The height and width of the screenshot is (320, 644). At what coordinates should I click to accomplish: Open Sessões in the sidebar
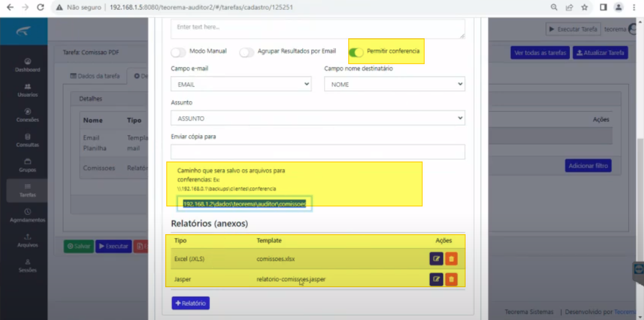coord(27,265)
